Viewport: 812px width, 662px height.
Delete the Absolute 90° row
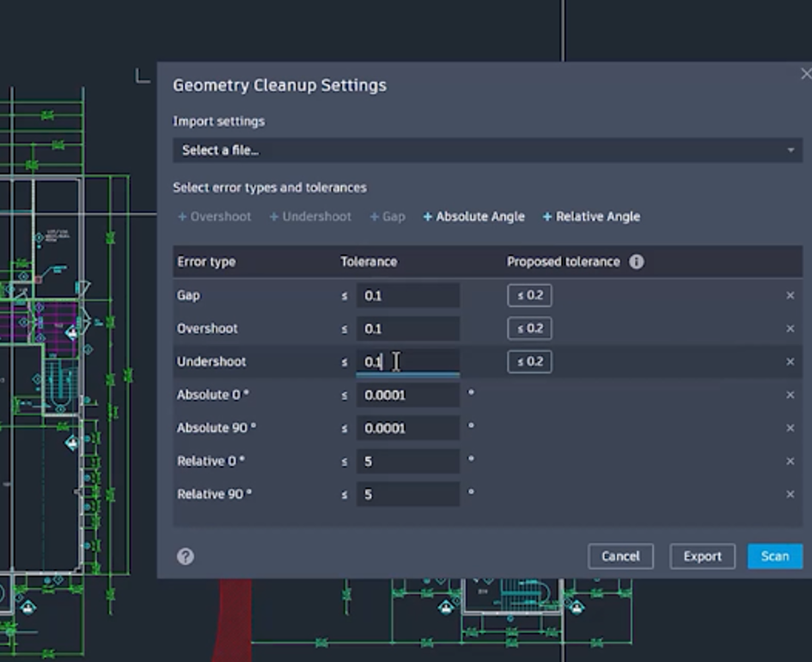pos(790,428)
